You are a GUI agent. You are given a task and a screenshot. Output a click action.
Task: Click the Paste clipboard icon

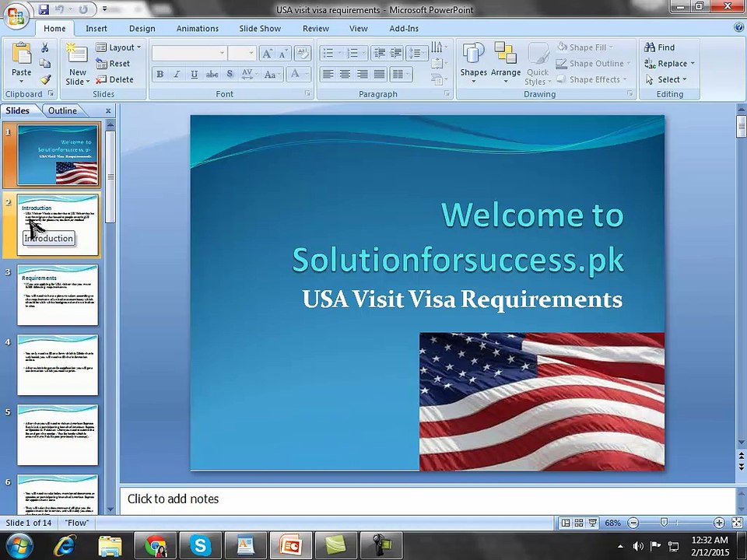pyautogui.click(x=22, y=54)
